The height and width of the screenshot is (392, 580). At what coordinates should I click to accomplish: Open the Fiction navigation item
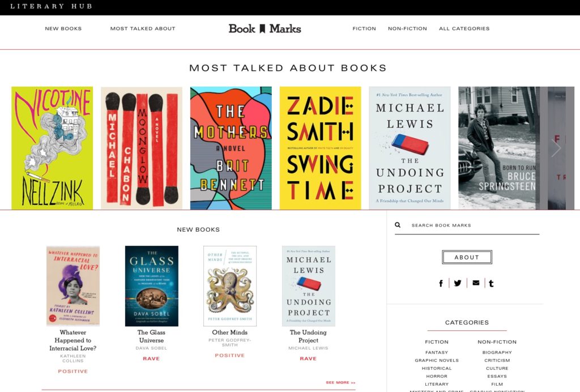tap(364, 28)
